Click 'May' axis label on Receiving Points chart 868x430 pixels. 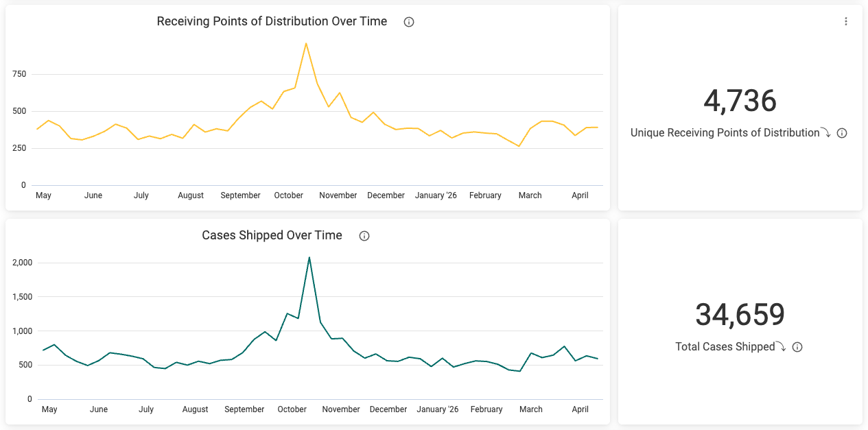tap(43, 195)
